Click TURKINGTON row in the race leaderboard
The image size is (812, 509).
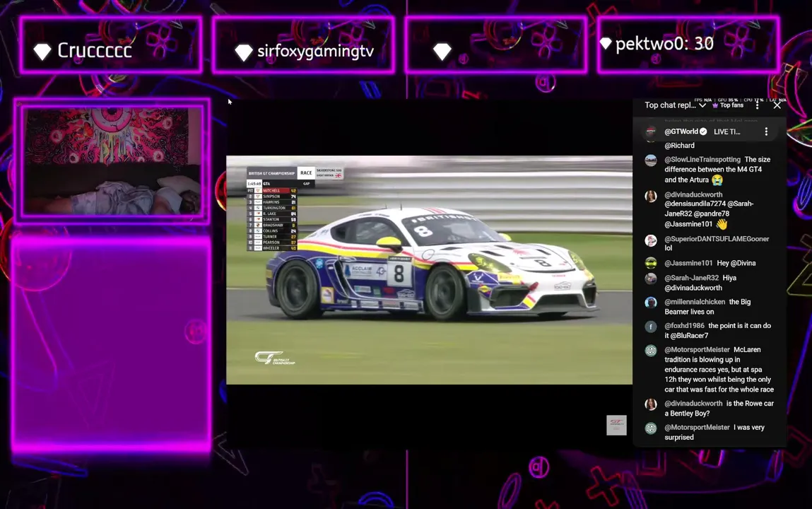[x=272, y=208]
